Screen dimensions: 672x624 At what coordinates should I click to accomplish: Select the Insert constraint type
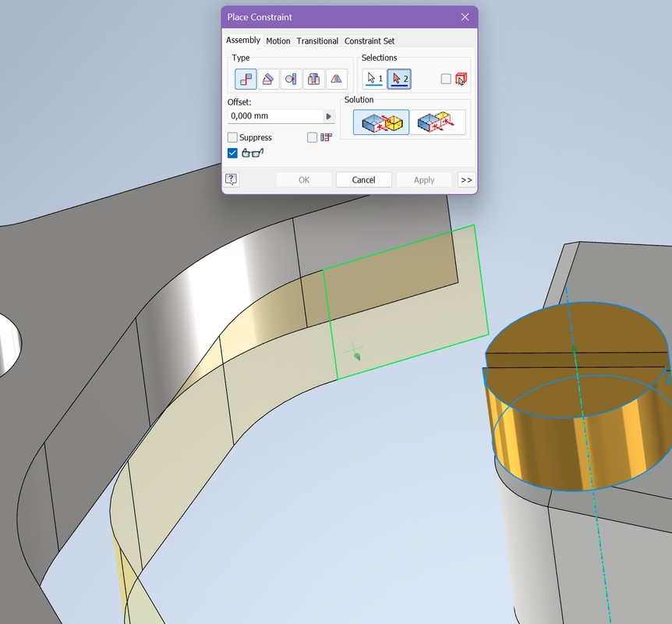(313, 79)
